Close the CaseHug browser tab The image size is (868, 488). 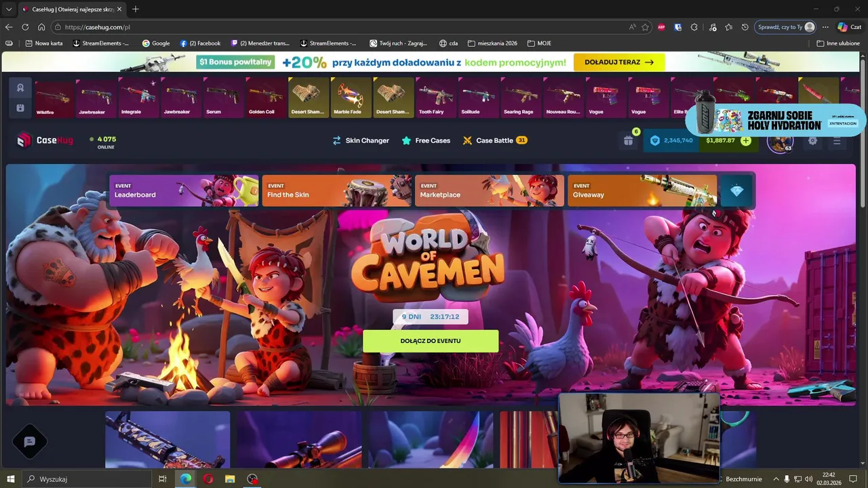[119, 9]
